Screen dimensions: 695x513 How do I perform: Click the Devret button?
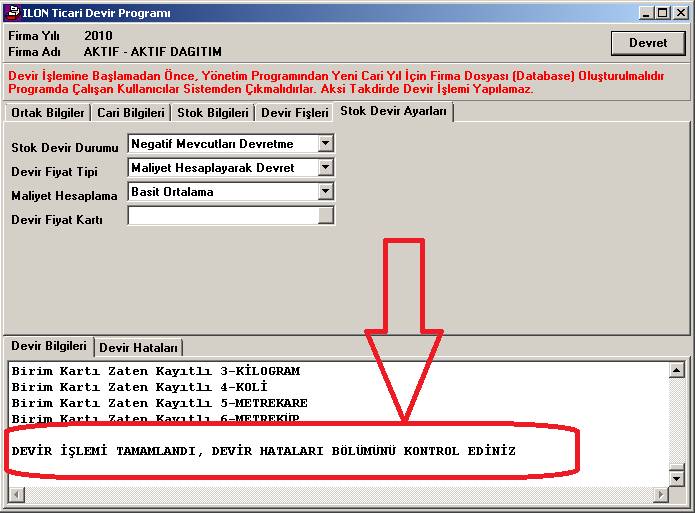[648, 43]
